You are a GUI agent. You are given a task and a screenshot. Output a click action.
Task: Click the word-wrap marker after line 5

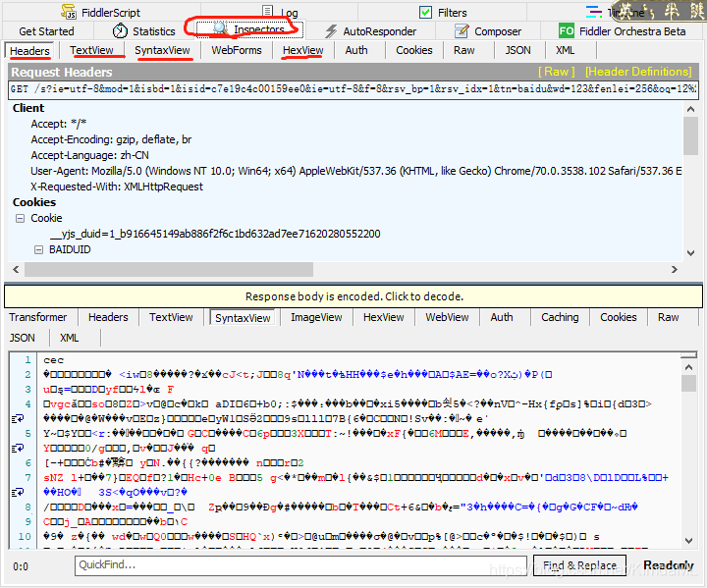pyautogui.click(x=18, y=449)
